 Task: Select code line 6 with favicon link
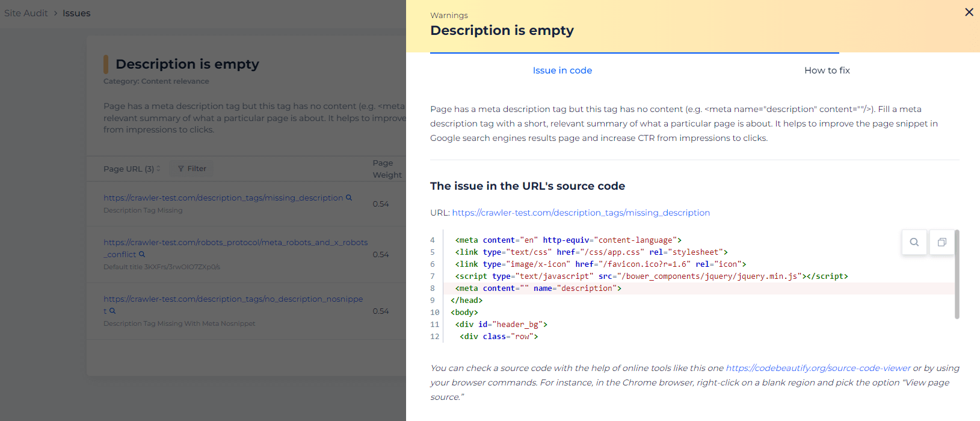pos(600,264)
